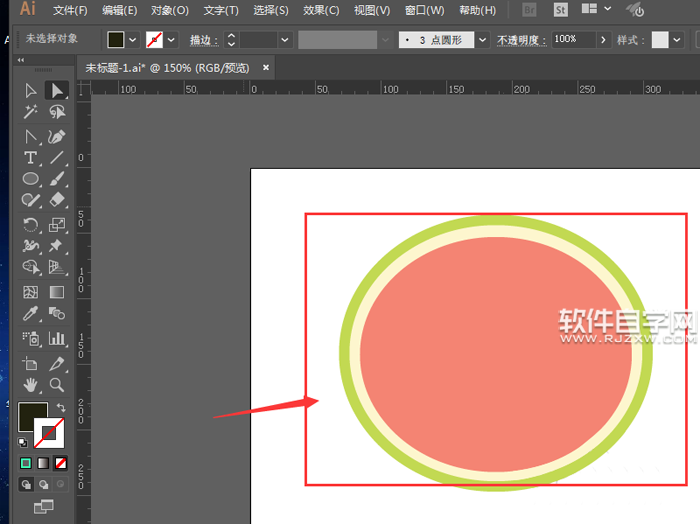
Task: Expand the brush definition 3 点圆形 dropdown
Action: (483, 40)
